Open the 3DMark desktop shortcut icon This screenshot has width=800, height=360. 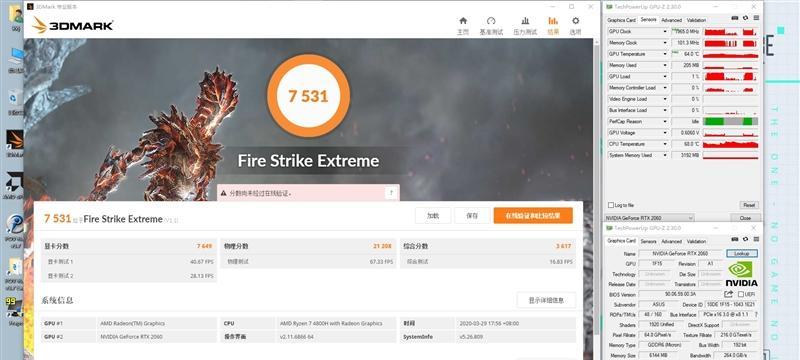pyautogui.click(x=14, y=139)
